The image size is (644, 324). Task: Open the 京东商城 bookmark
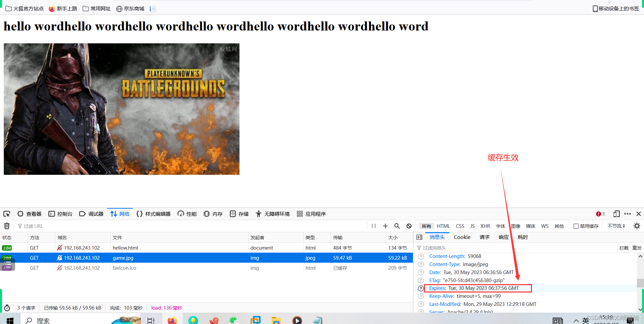coord(130,8)
